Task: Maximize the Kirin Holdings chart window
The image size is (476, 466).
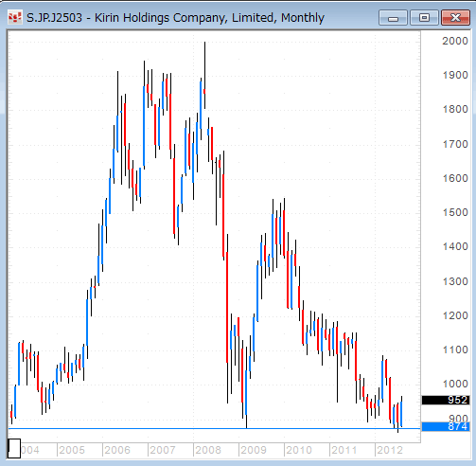Action: coord(424,18)
